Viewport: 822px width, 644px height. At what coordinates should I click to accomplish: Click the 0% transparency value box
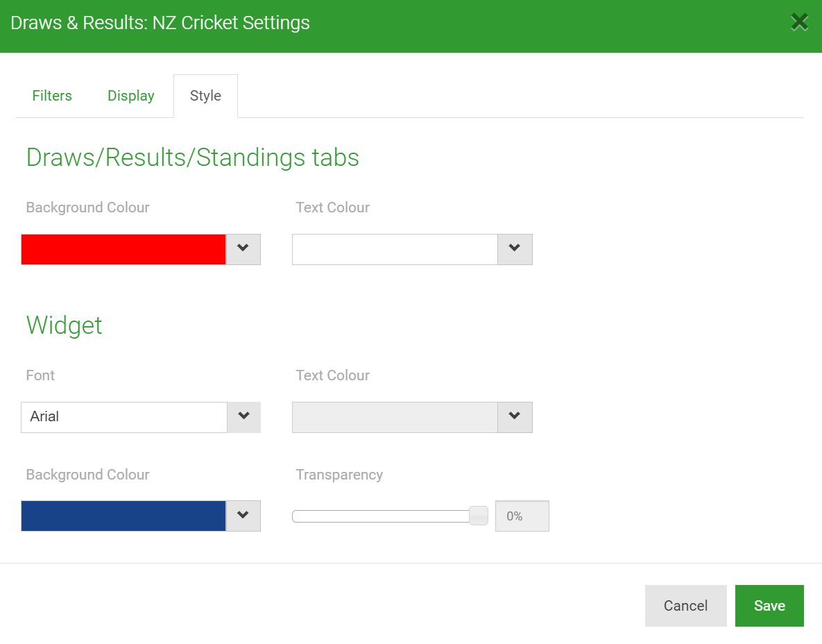[x=522, y=516]
